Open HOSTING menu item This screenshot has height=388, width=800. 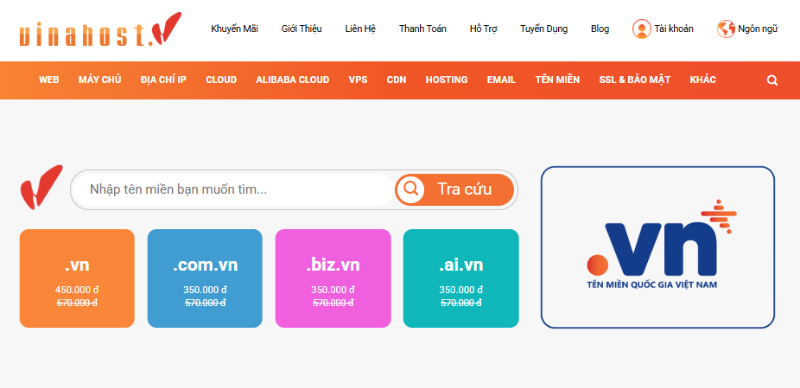(446, 80)
